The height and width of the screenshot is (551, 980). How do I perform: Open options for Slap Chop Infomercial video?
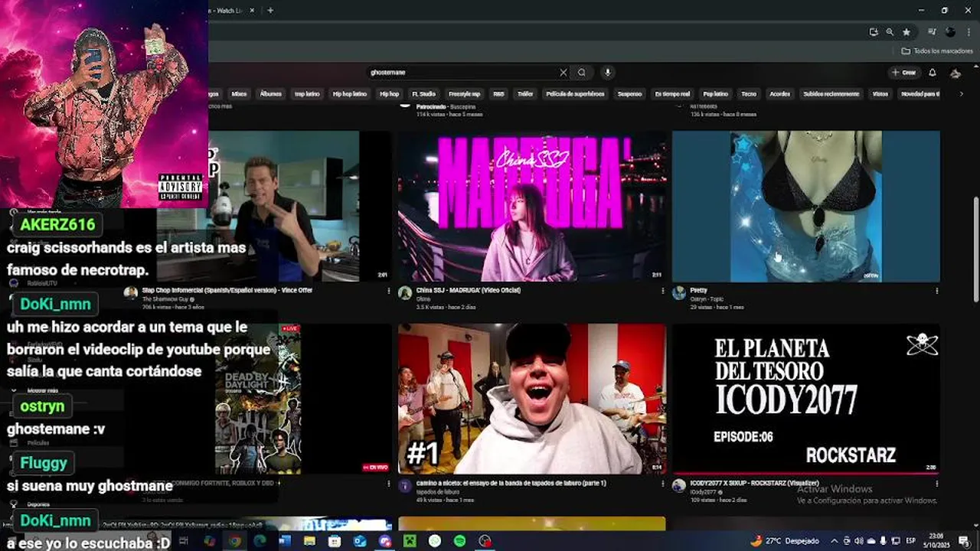click(389, 291)
